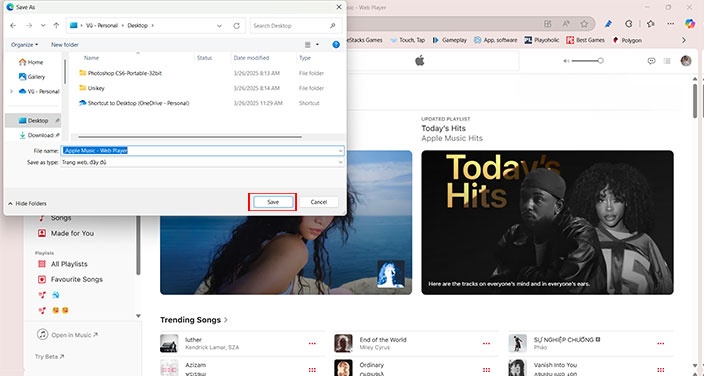The height and width of the screenshot is (376, 704).
Task: Open the Playoholic bookmark
Action: pos(542,40)
